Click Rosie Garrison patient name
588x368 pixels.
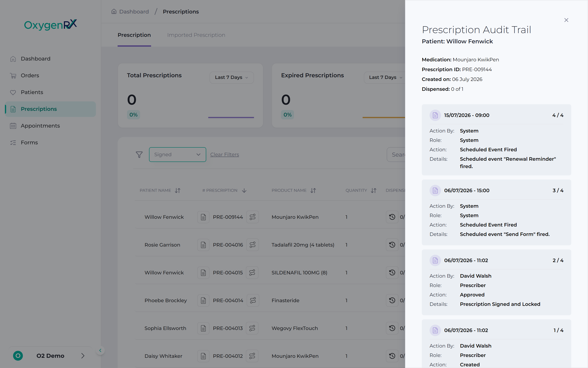coord(162,245)
